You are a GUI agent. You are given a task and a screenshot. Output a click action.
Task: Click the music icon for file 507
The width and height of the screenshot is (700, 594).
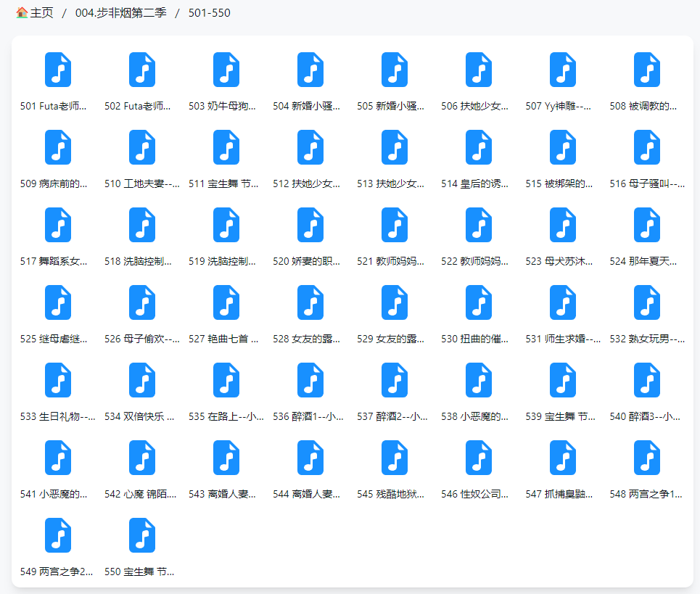[563, 70]
